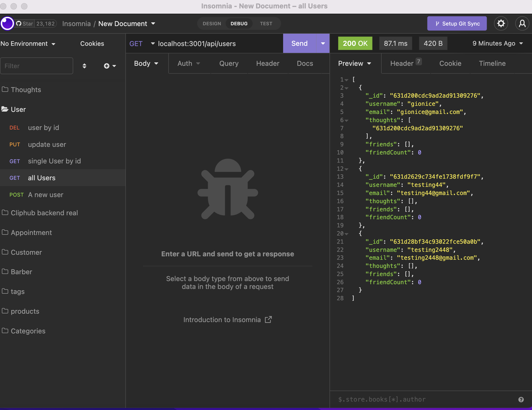Switch to TEST mode
The width and height of the screenshot is (532, 410).
(266, 24)
